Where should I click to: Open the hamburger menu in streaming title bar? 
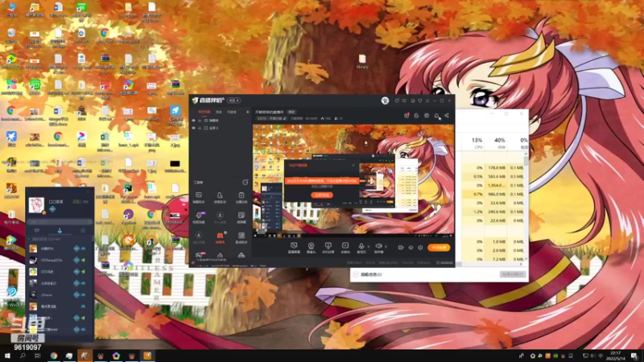click(427, 101)
